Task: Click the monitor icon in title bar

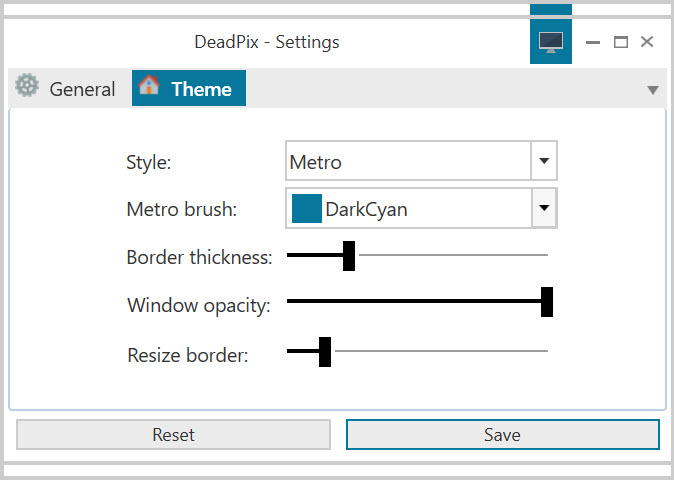Action: tap(551, 42)
